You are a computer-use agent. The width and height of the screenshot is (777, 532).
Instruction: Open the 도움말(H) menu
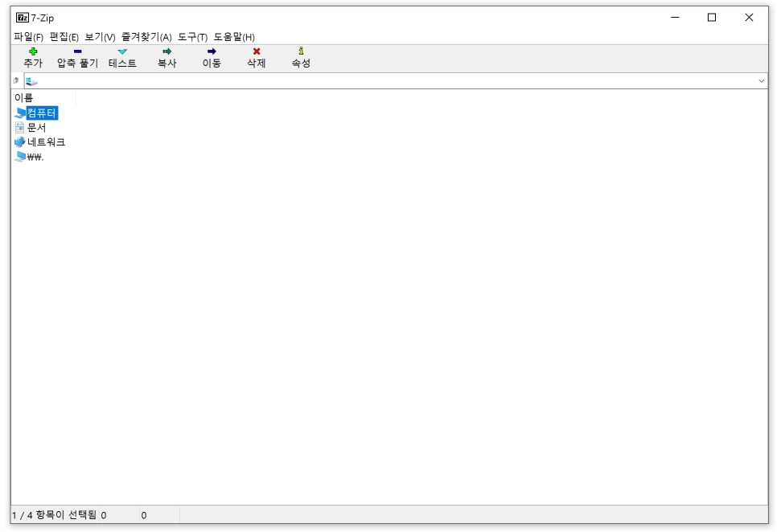click(x=236, y=37)
